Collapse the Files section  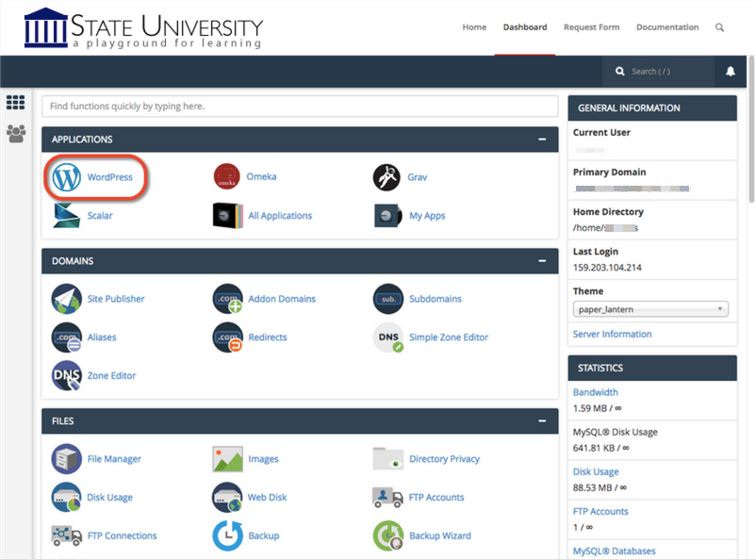tap(542, 421)
